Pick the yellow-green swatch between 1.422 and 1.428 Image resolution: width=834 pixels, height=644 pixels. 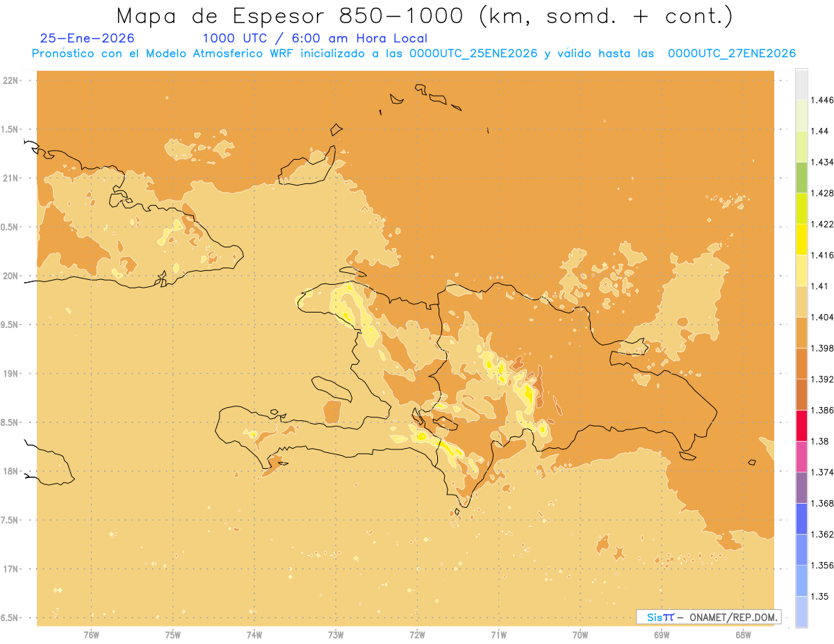click(801, 208)
